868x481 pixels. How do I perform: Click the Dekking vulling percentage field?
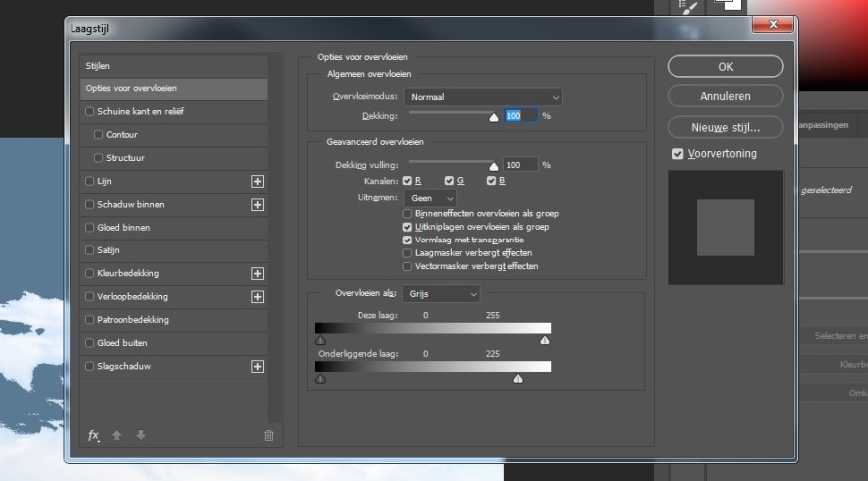(x=520, y=165)
